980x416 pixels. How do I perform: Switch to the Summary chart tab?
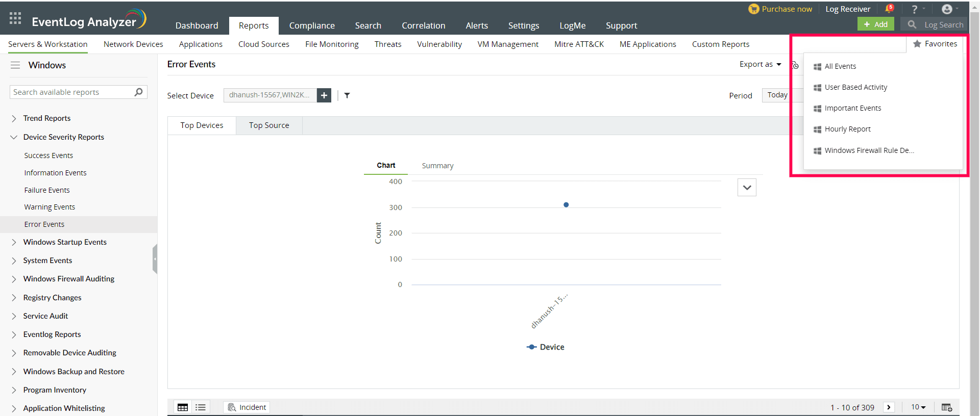pos(437,166)
